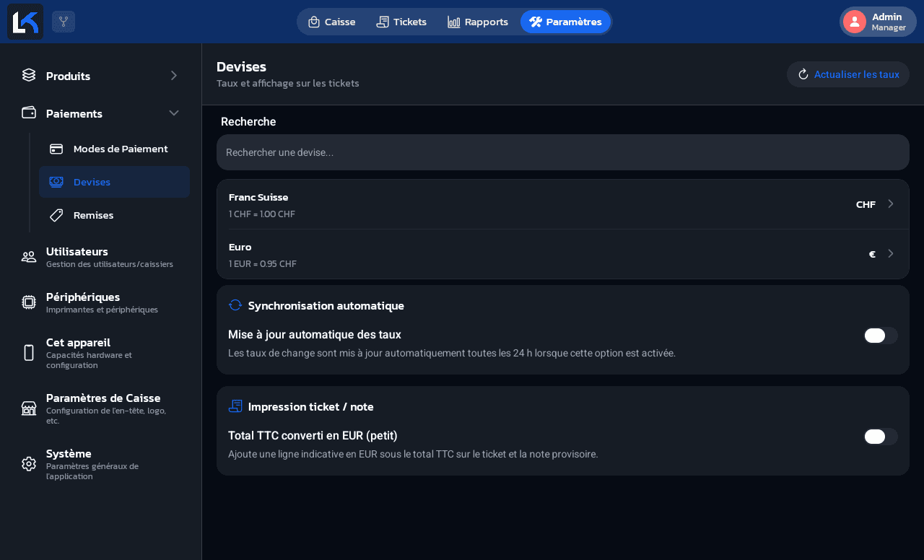This screenshot has height=560, width=924.
Task: Click the refresh icon in Actualiser les taux
Action: click(x=803, y=74)
